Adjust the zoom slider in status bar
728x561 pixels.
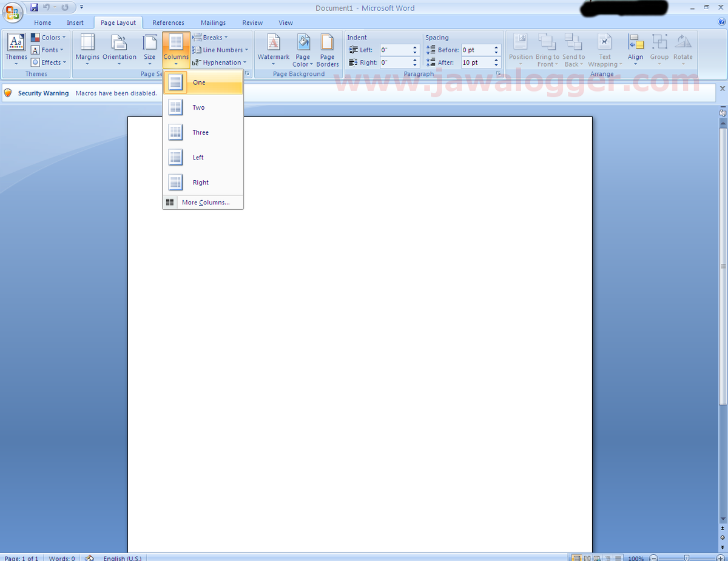click(x=686, y=558)
